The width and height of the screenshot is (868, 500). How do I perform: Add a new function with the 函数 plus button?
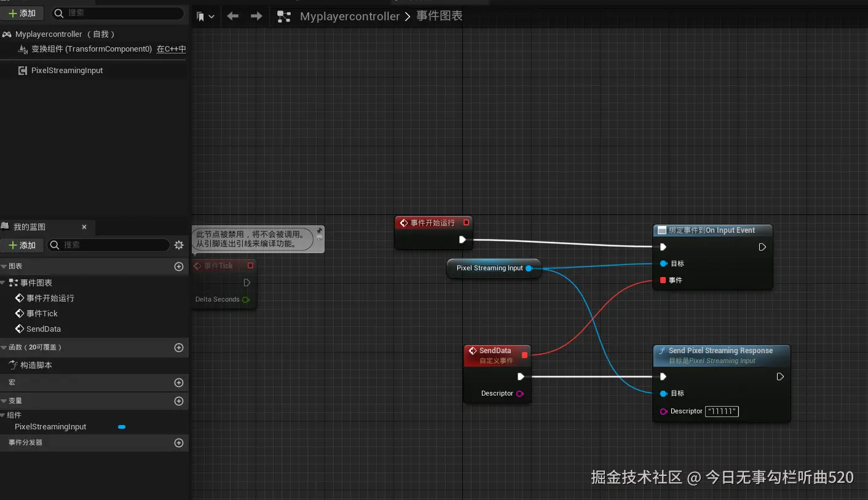(x=179, y=348)
